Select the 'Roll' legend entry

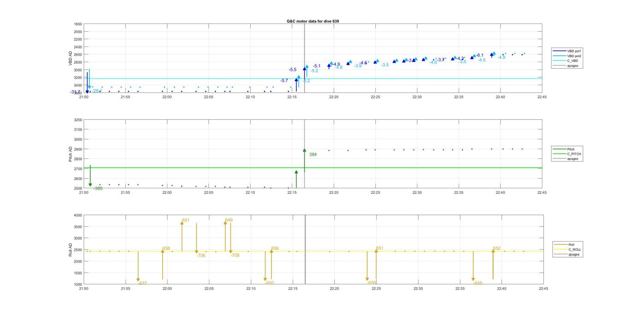point(564,244)
